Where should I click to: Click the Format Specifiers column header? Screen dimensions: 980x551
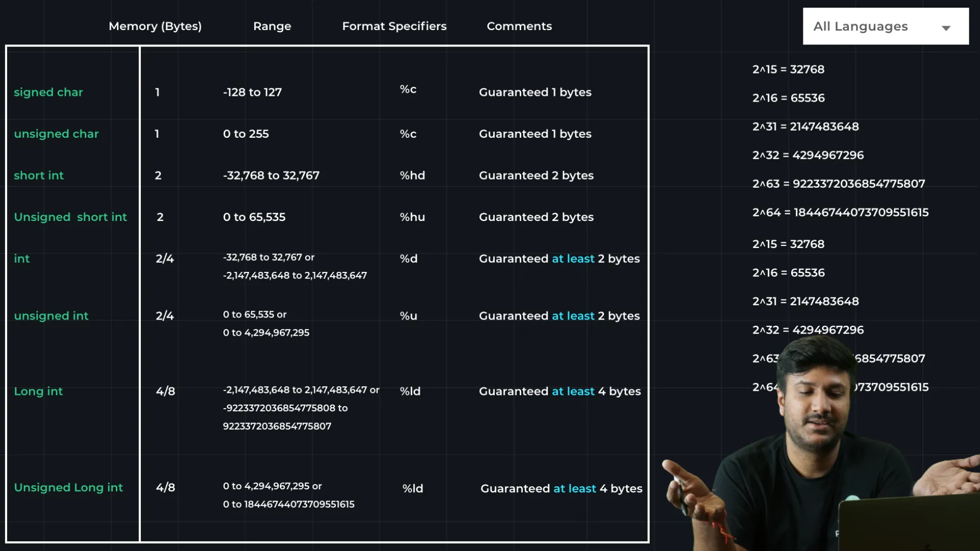[394, 26]
